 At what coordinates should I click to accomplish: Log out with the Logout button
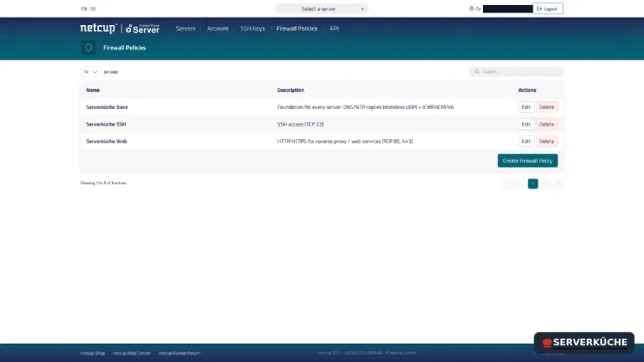548,8
